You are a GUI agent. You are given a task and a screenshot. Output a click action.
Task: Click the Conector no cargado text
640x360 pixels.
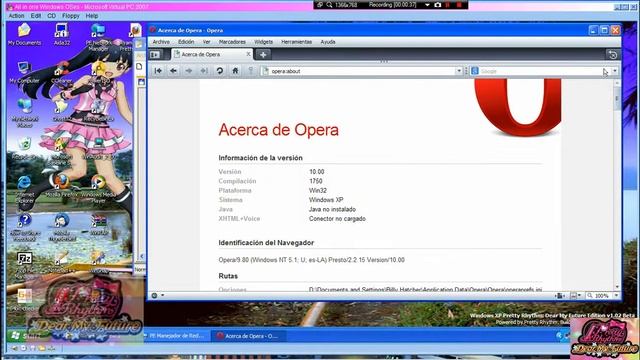click(x=337, y=219)
